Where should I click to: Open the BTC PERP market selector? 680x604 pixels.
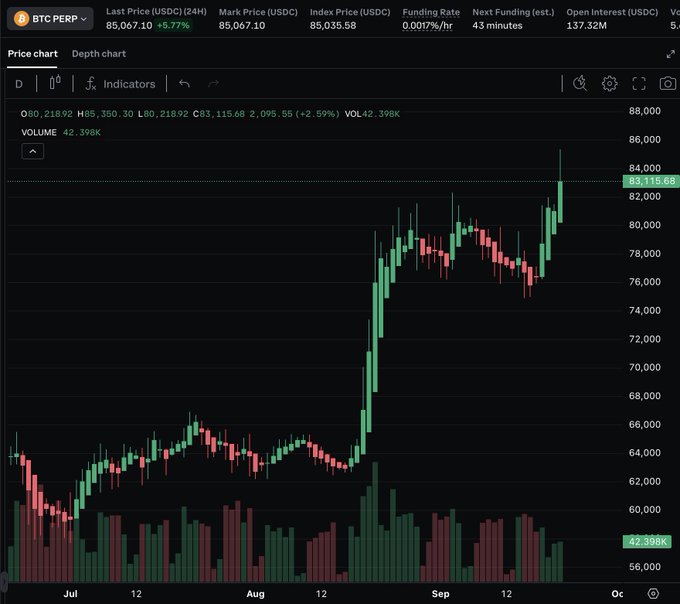coord(50,19)
